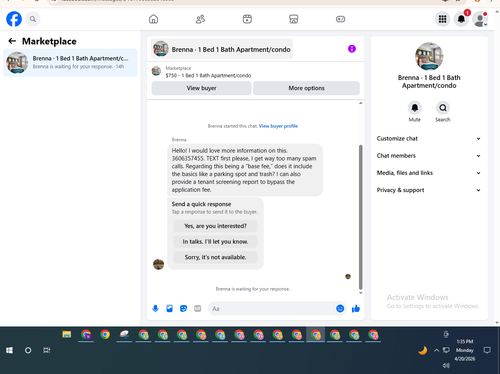
Task: Click the taskbar clock showing 1:35 PM
Action: point(465,350)
